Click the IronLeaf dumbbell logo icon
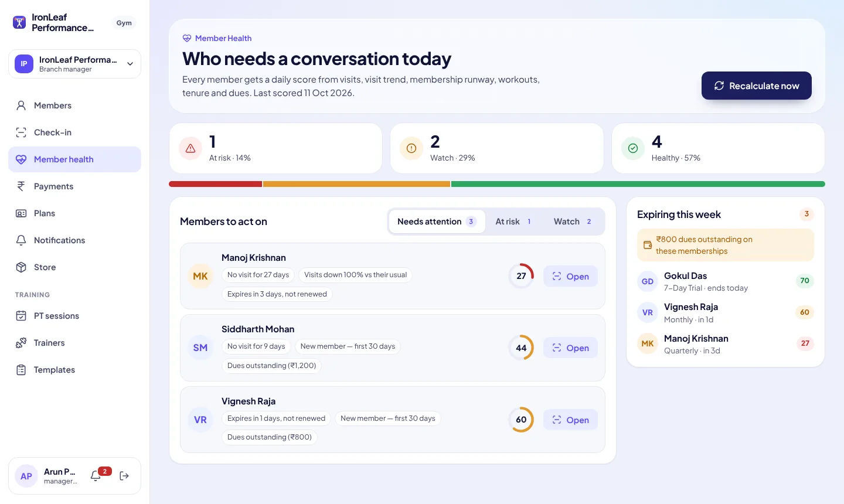 coord(19,23)
